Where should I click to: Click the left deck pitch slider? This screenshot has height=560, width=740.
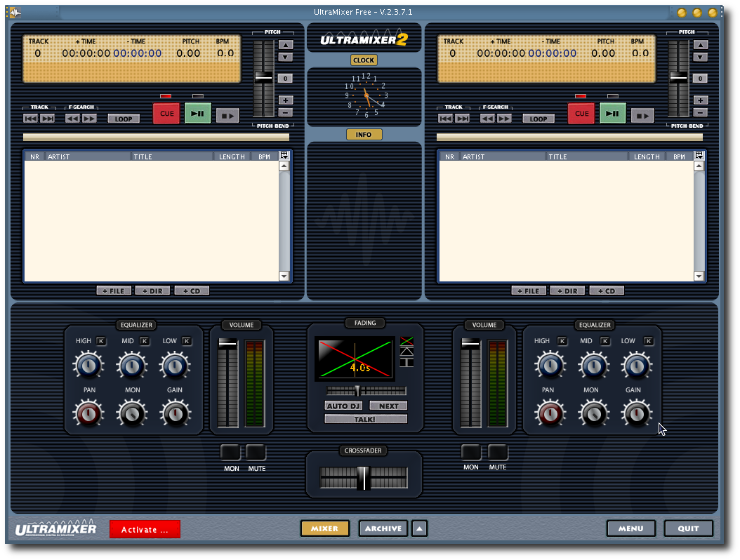coord(264,79)
